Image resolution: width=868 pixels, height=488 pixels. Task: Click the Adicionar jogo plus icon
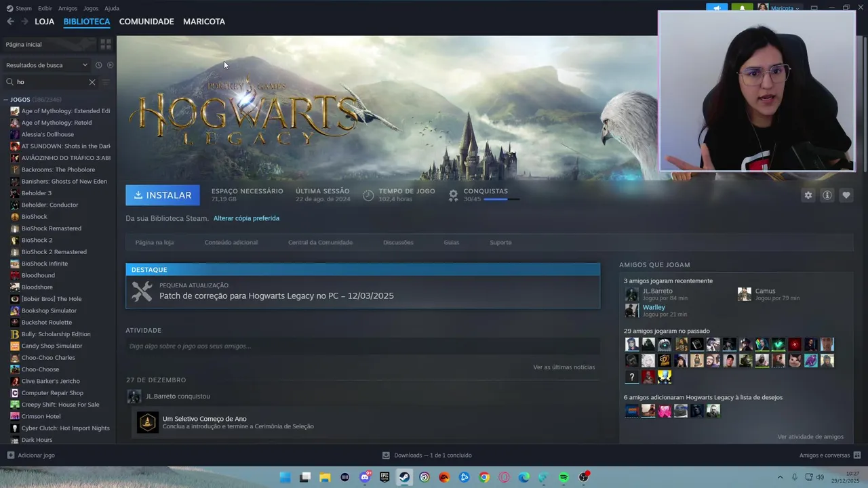pos(10,455)
